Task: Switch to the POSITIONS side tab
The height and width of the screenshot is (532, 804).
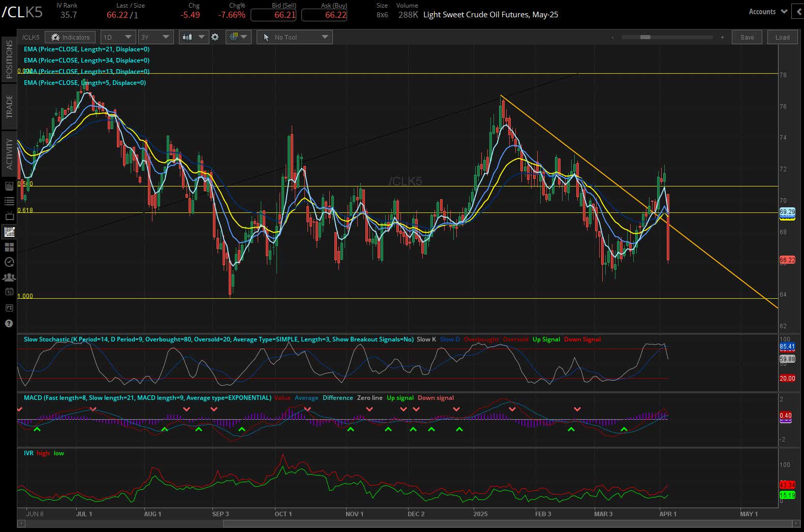Action: [x=9, y=59]
